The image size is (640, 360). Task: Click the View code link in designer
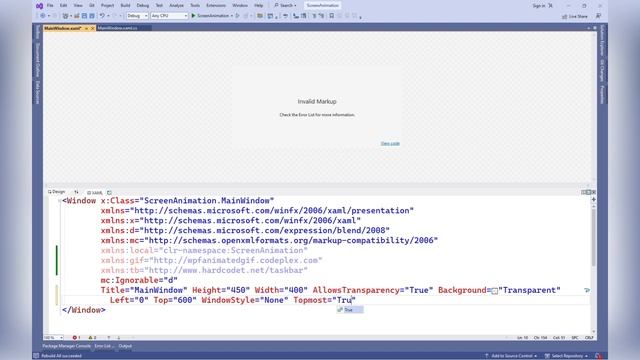390,144
